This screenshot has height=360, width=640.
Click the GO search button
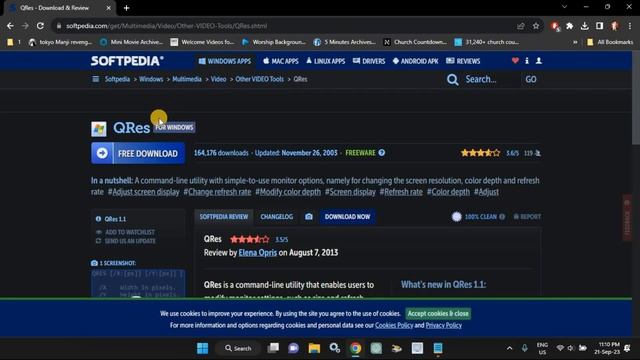(531, 79)
